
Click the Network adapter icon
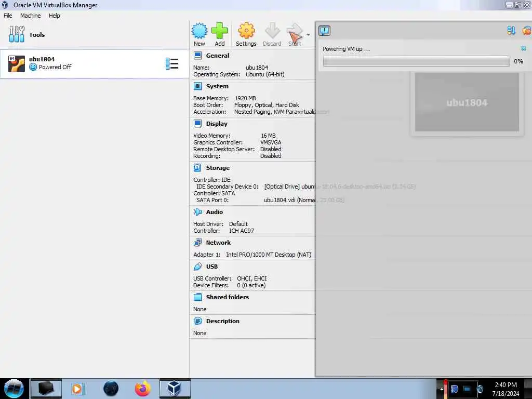point(197,243)
